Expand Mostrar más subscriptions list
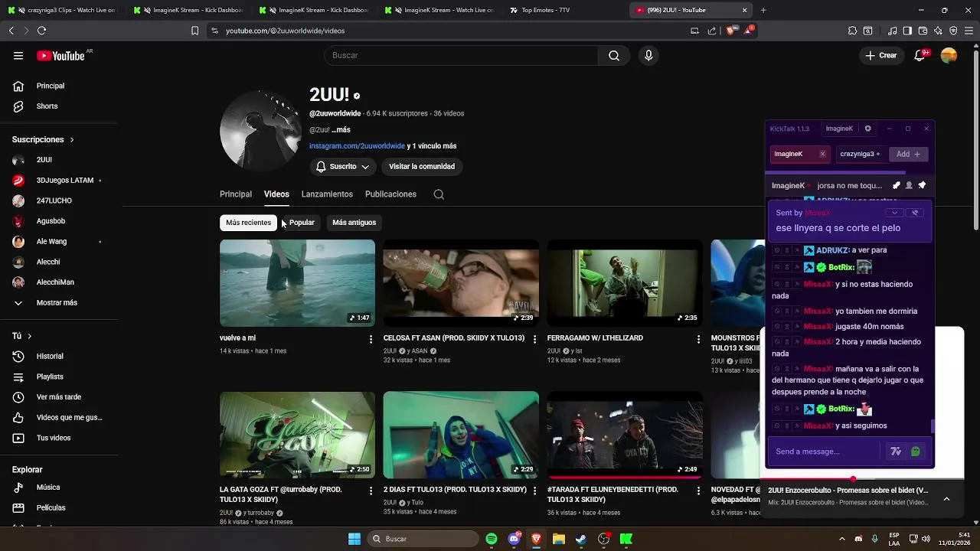This screenshot has width=980, height=551. tap(57, 303)
